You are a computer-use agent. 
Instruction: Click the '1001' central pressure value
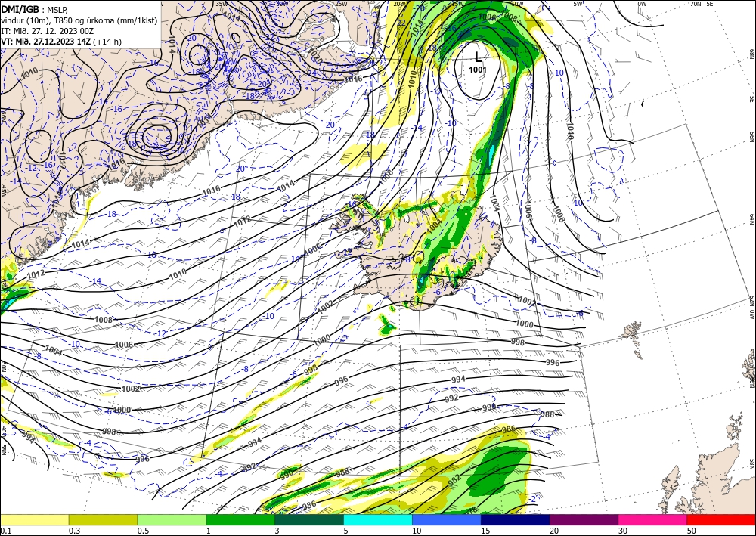coord(478,70)
